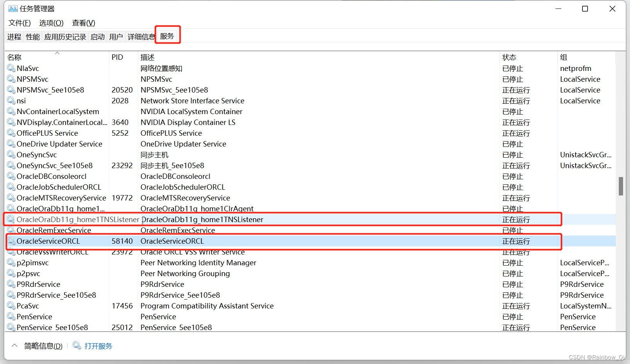Screen dimensions: 630x364
Task: Switch to the 详细信息 tab
Action: tap(141, 37)
